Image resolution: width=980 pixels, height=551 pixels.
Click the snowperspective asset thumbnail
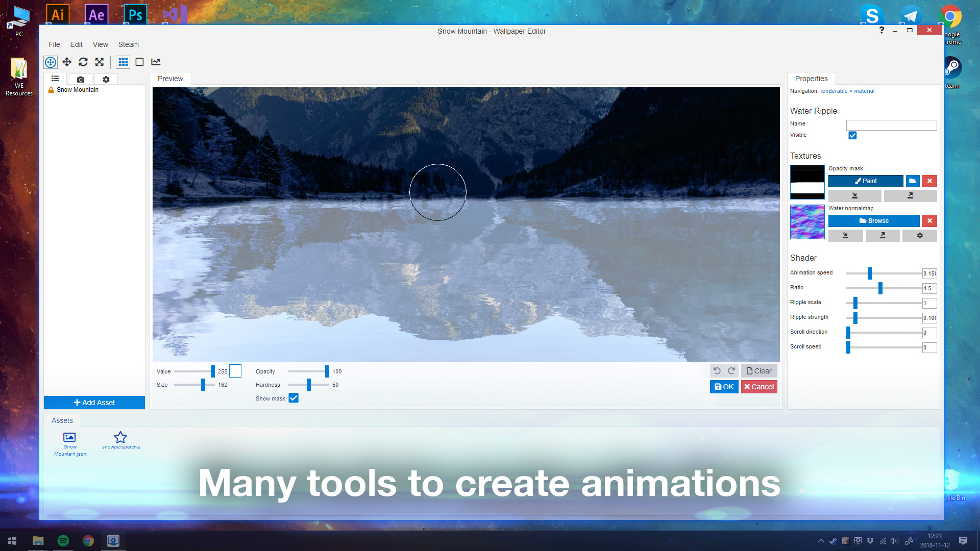point(120,437)
